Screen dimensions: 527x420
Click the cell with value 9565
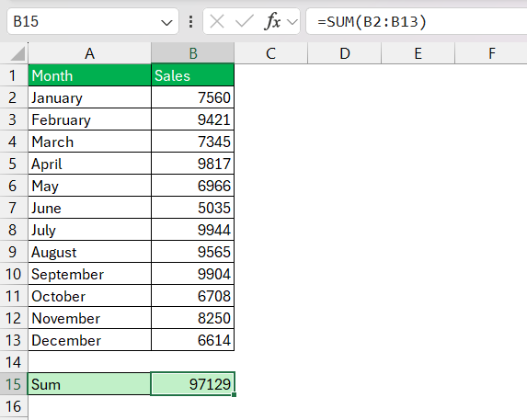(x=192, y=252)
